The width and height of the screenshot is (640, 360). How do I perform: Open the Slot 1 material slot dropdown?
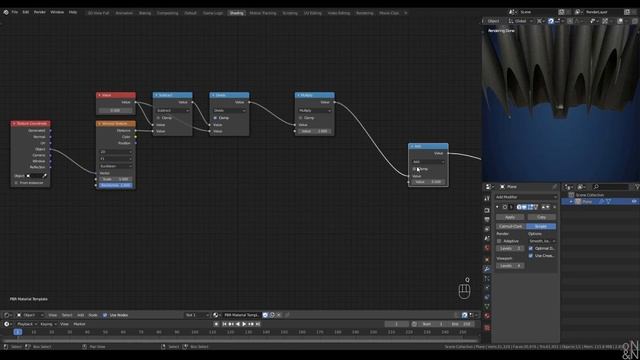click(x=197, y=315)
